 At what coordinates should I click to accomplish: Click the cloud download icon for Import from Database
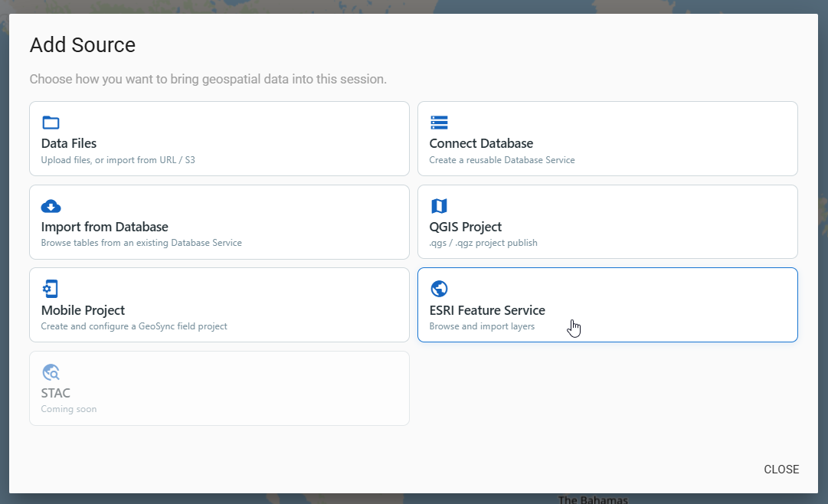(51, 206)
